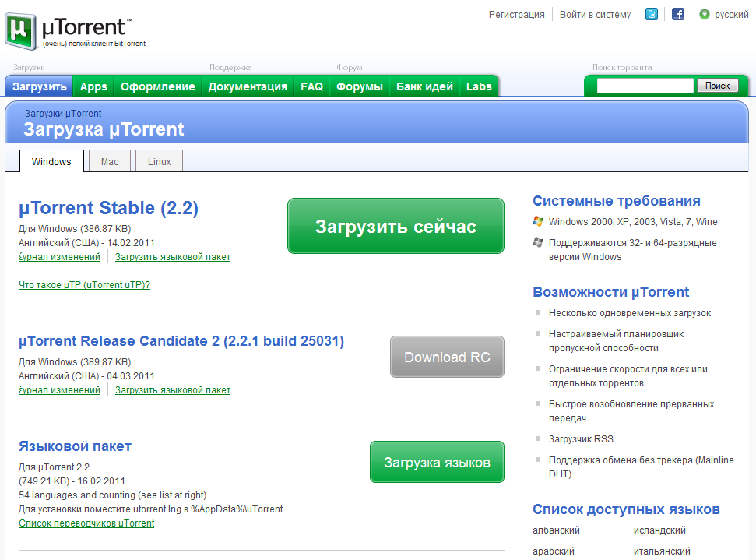Click the Английский (США) - 04.03.2011 text

(86, 375)
